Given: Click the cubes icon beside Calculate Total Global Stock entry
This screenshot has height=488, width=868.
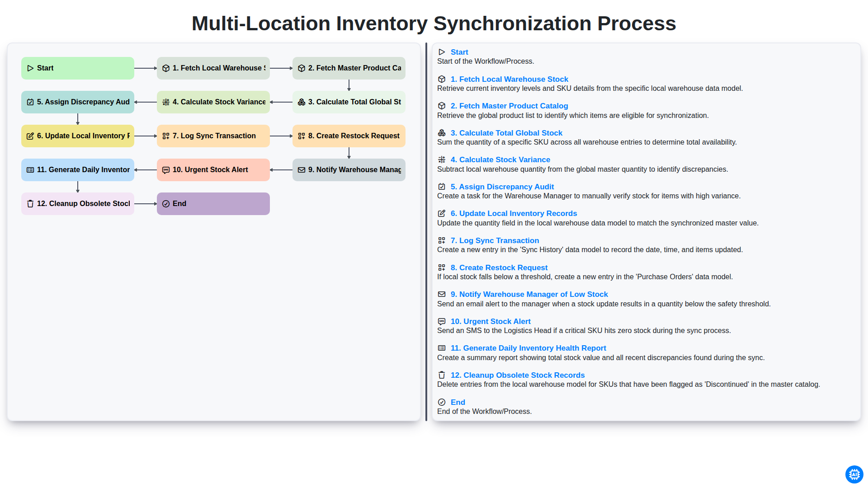Looking at the screenshot, I should [x=442, y=133].
